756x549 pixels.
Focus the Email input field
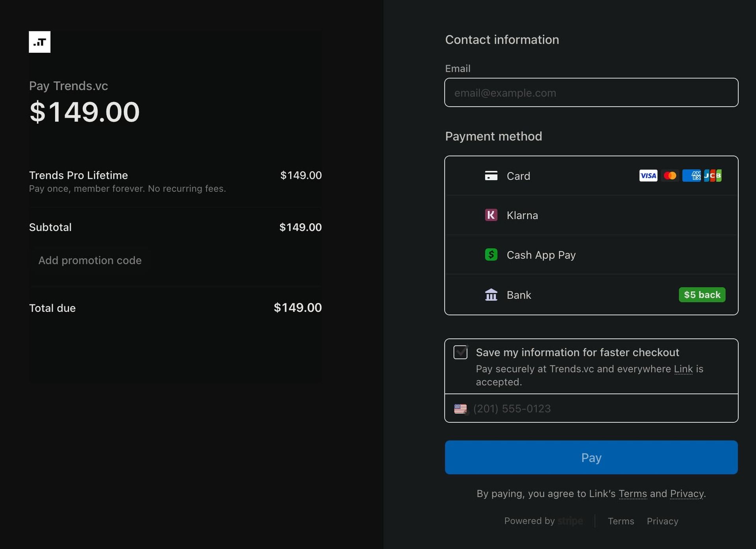[x=591, y=92]
